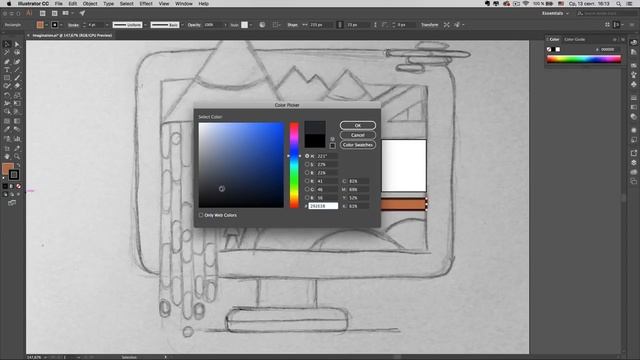Select the S saturation radio button
This screenshot has width=640, height=360.
[x=307, y=164]
